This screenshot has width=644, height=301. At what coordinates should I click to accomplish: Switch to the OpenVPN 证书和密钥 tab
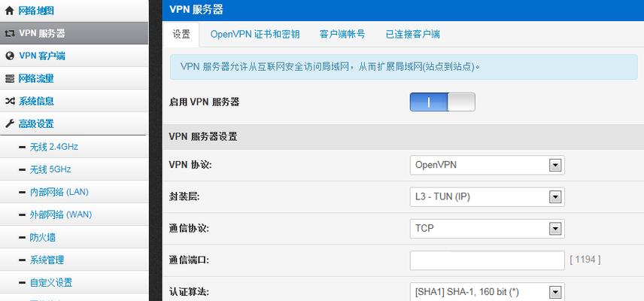tap(255, 34)
